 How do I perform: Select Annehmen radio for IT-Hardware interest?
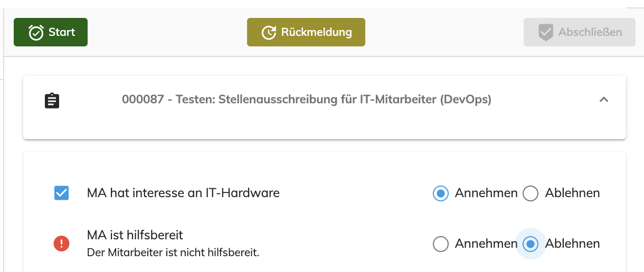click(440, 193)
